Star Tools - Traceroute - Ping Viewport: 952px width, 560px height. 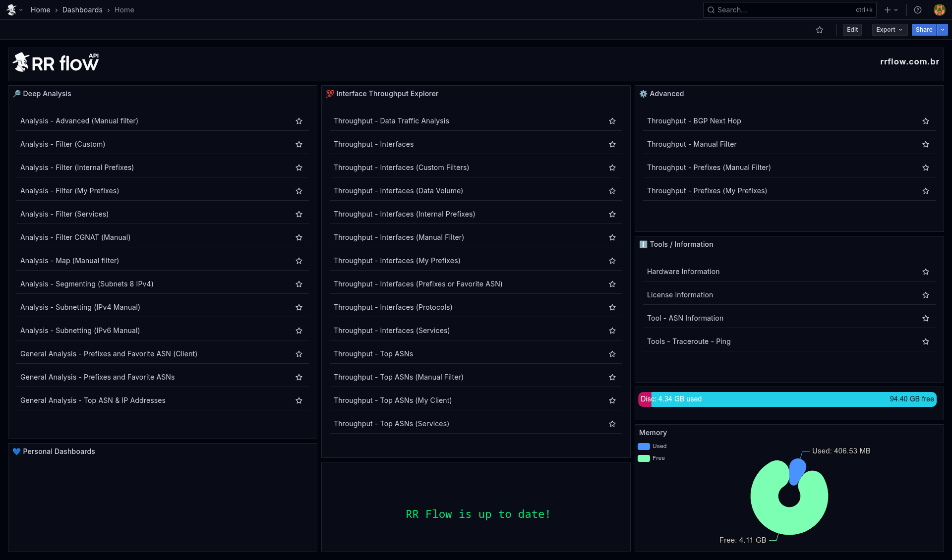coord(926,341)
